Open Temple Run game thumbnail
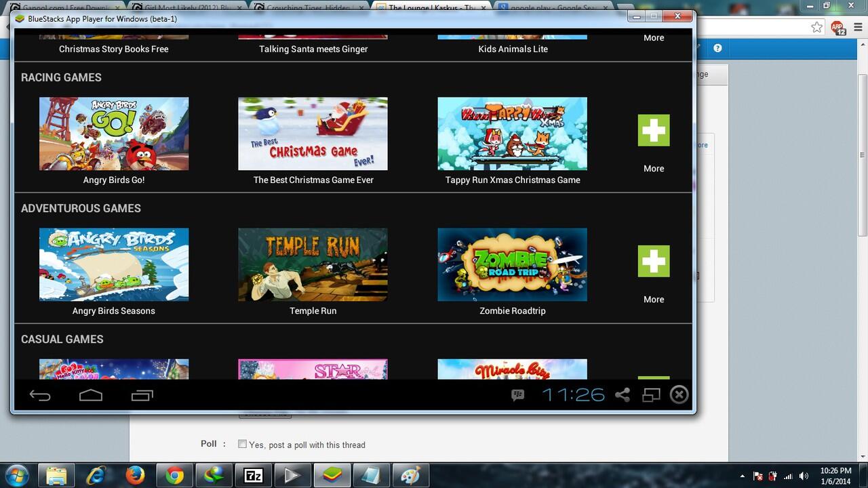This screenshot has width=868, height=488. (313, 264)
